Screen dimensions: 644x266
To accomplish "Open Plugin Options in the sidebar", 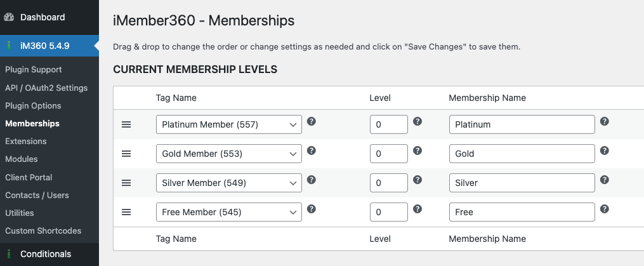I will [33, 105].
